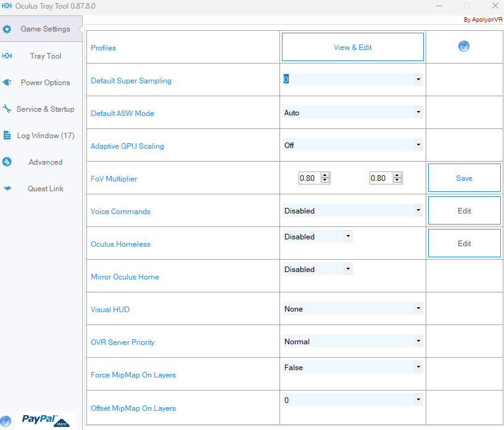
Task: Click the Default ASW Mode label
Action: 123,114
